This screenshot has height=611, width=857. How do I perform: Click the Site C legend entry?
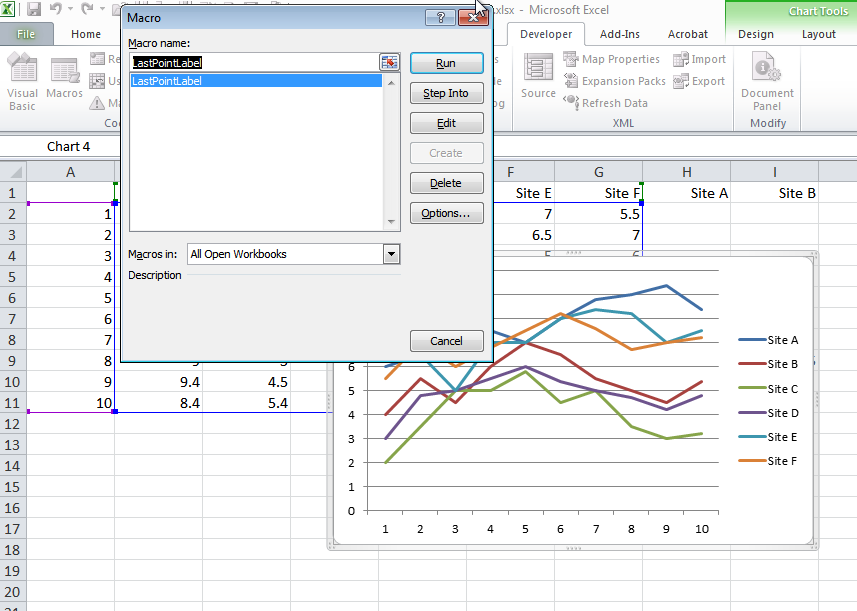[768, 389]
